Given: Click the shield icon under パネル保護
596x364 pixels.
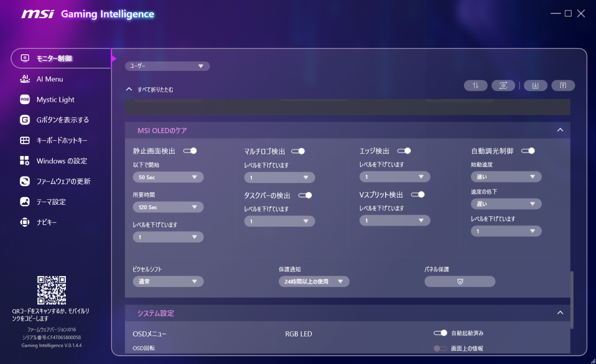Looking at the screenshot, I should tap(460, 281).
